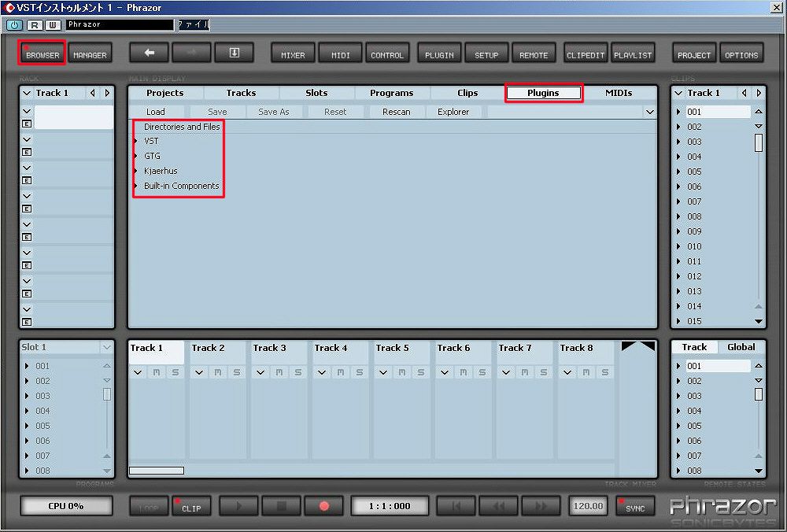Click the play button in transport
The width and height of the screenshot is (787, 532).
239,506
